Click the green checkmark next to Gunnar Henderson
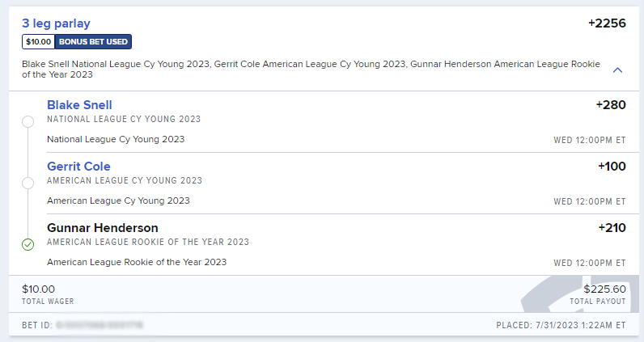This screenshot has width=644, height=342. click(x=28, y=245)
